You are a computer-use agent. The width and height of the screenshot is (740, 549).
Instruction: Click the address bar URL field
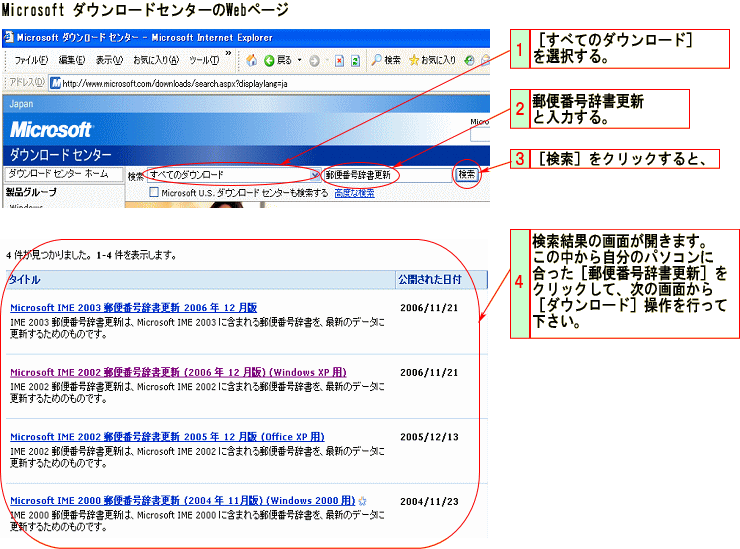click(x=271, y=84)
